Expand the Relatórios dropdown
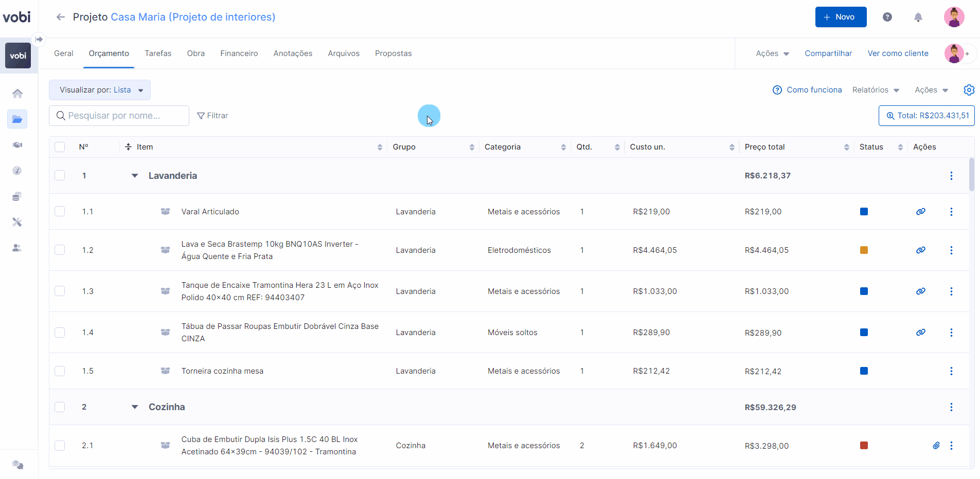The width and height of the screenshot is (980, 479). click(x=875, y=90)
